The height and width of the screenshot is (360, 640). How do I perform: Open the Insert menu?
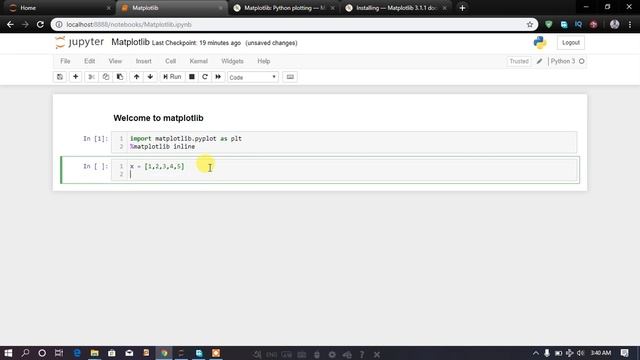143,61
